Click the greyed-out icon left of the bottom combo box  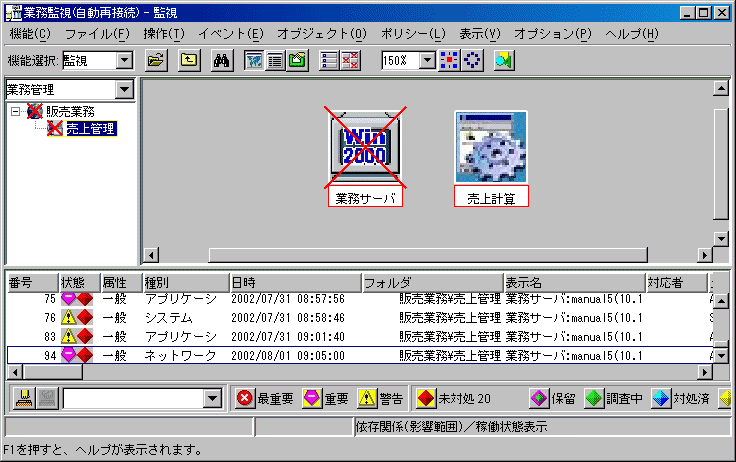coord(47,399)
